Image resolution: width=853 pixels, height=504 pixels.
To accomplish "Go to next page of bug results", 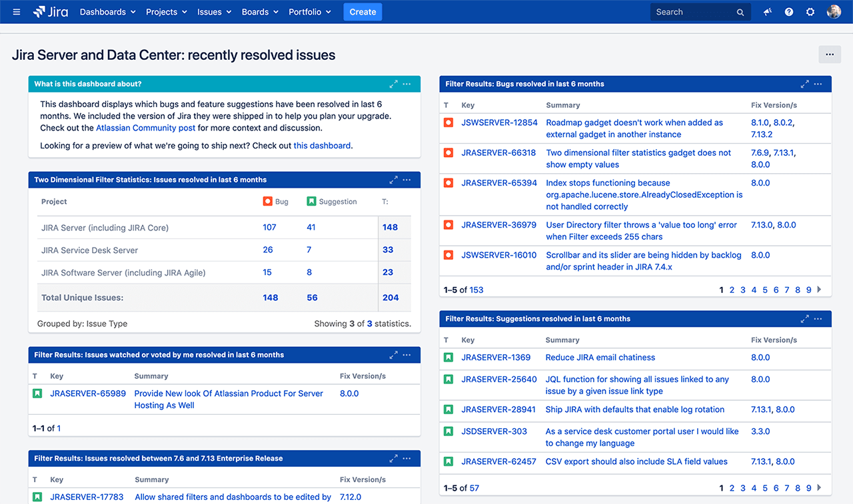I will pos(819,290).
